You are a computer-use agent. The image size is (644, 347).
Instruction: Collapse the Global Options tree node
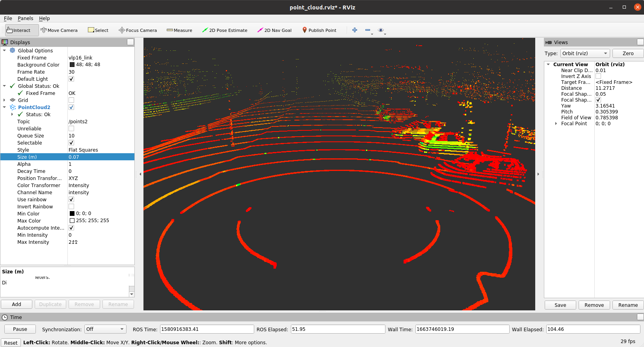pos(4,50)
